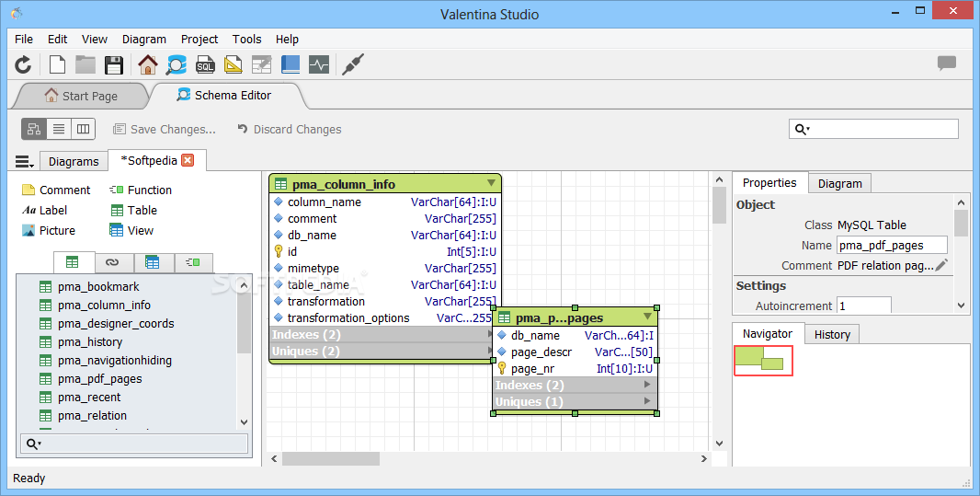This screenshot has height=496, width=980.
Task: Save using the floppy disk icon
Action: [x=114, y=64]
